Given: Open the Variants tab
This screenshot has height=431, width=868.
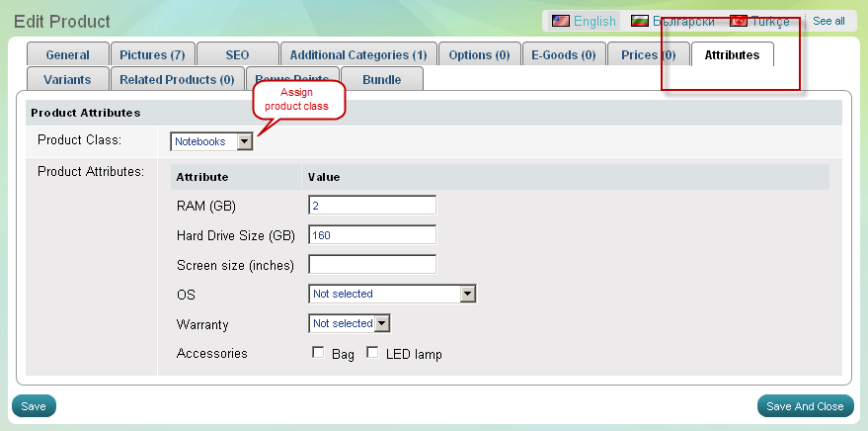Looking at the screenshot, I should (67, 79).
